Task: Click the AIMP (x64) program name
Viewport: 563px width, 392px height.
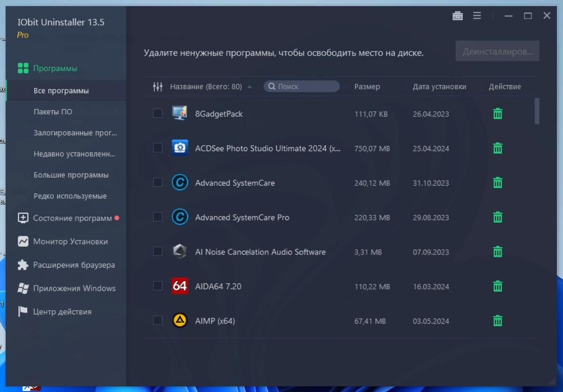Action: 215,321
